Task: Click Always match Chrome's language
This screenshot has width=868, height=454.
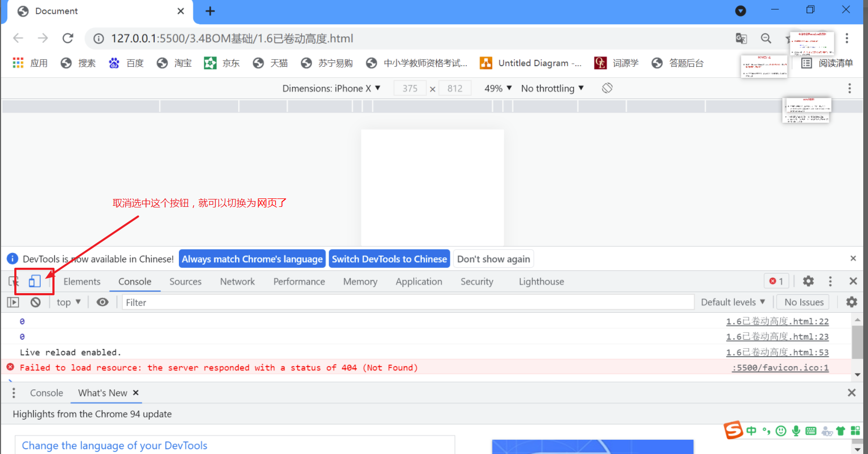Action: click(x=252, y=259)
